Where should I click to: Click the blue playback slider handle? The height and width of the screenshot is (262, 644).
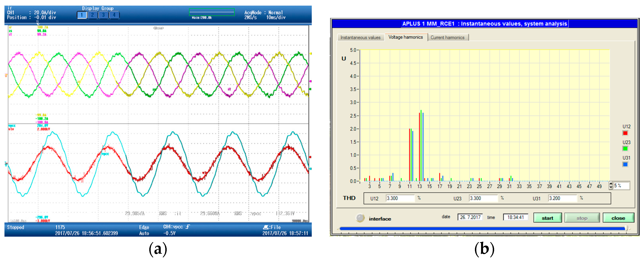click(626, 228)
